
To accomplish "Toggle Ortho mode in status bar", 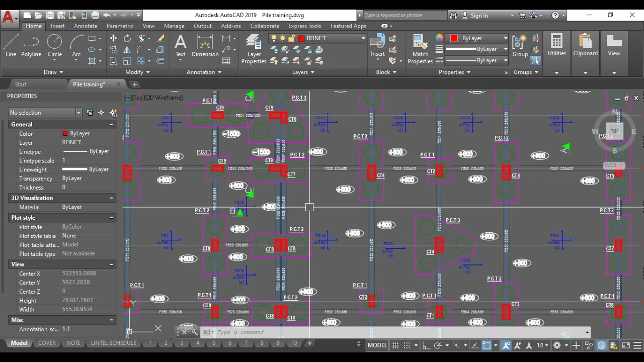I will pyautogui.click(x=426, y=345).
